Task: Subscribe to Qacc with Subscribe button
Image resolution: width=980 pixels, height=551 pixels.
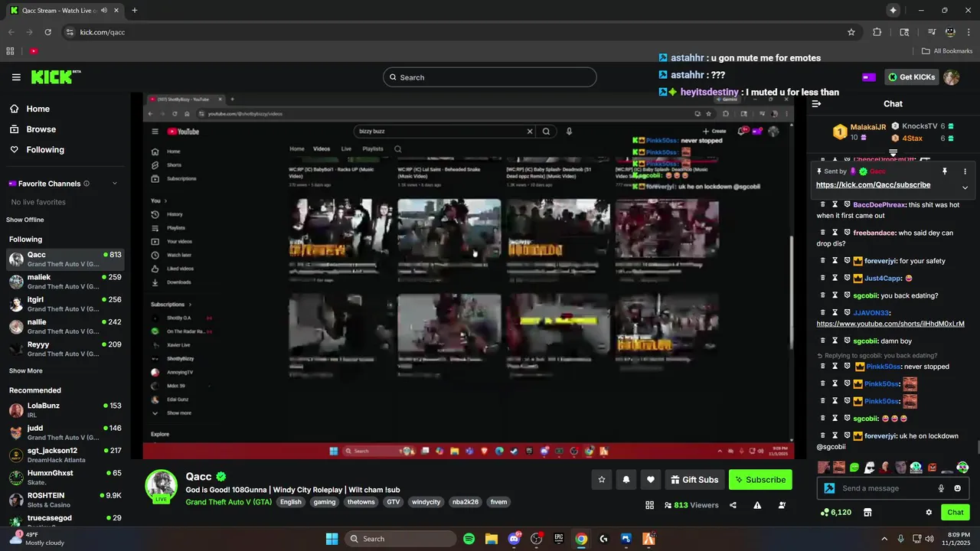Action: click(760, 480)
